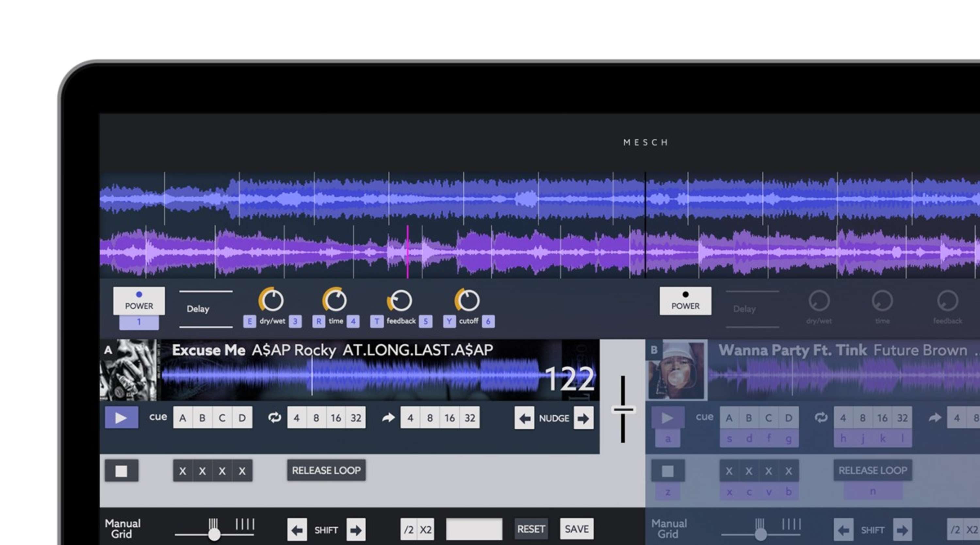Click the loop icon on deck A
The width and height of the screenshot is (980, 545).
[x=274, y=418]
